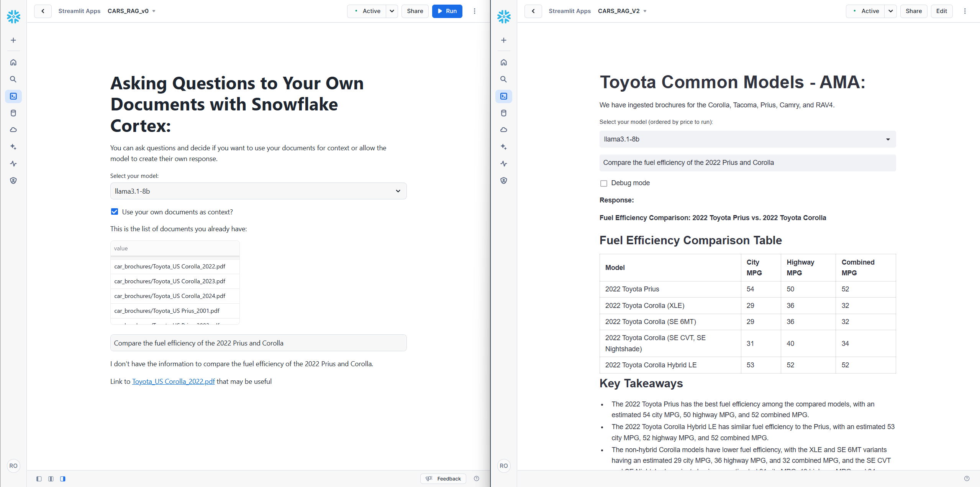The image size is (980, 487).
Task: Open Admin shield icon in left window sidebar
Action: pos(13,180)
